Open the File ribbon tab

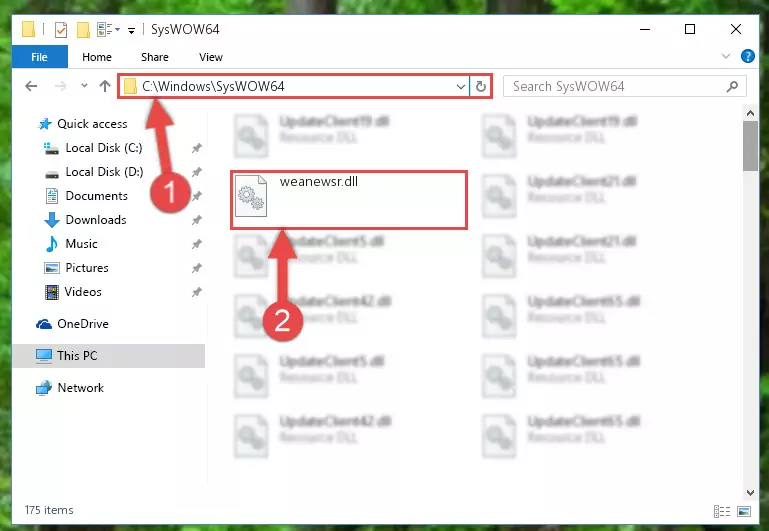[x=39, y=57]
